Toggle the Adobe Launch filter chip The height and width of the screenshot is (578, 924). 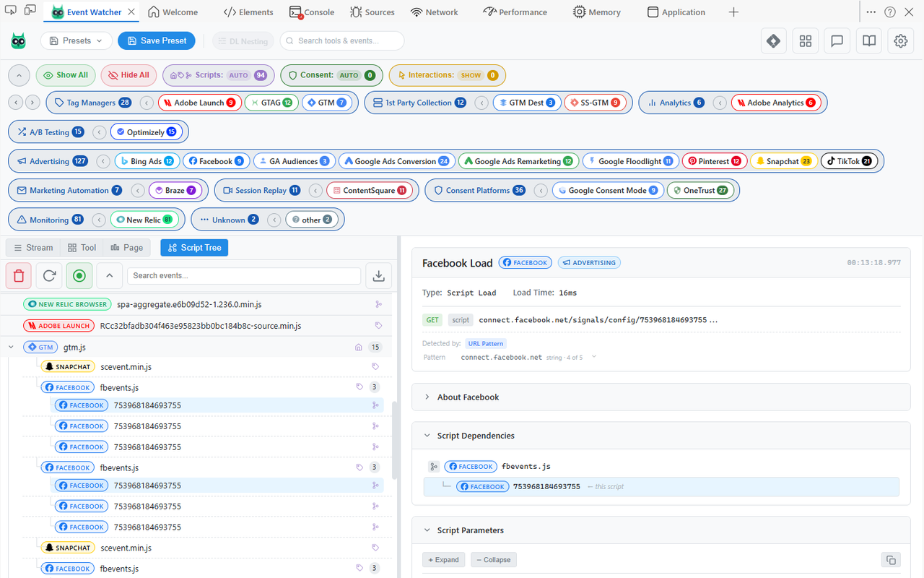click(199, 103)
